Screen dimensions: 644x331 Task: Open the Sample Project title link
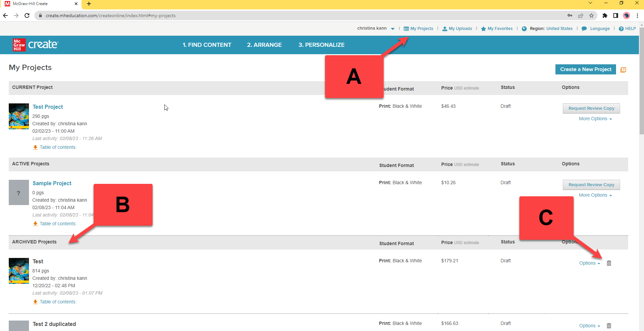pos(52,183)
